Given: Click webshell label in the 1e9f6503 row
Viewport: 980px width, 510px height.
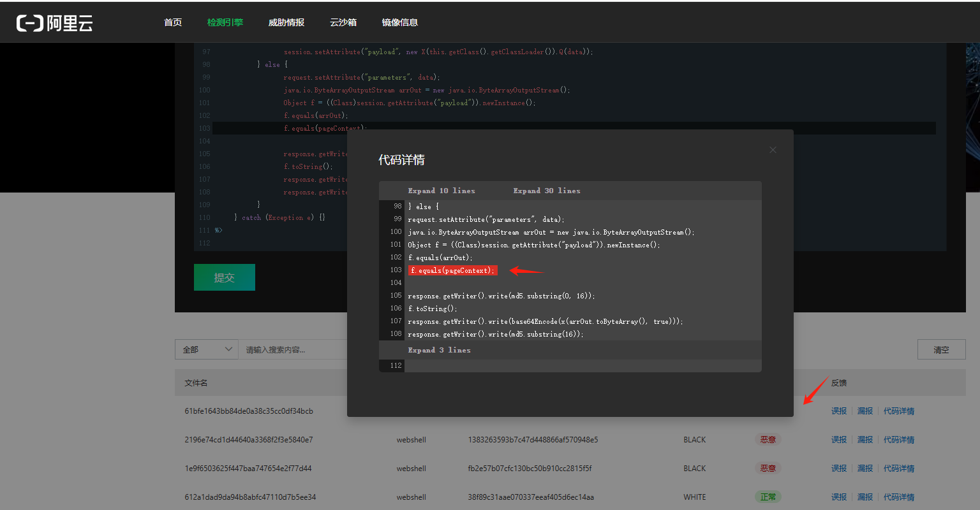Looking at the screenshot, I should coord(412,469).
